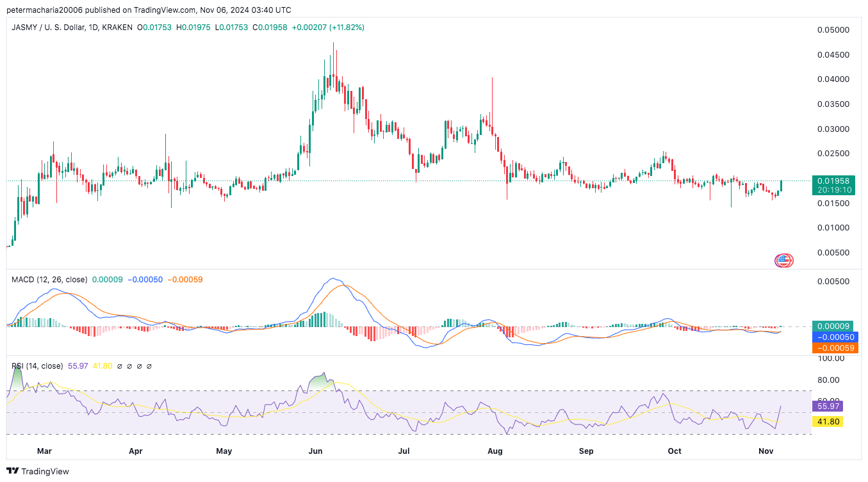The height and width of the screenshot is (482, 868).
Task: Click the US flag economic event icon
Action: coord(784,261)
